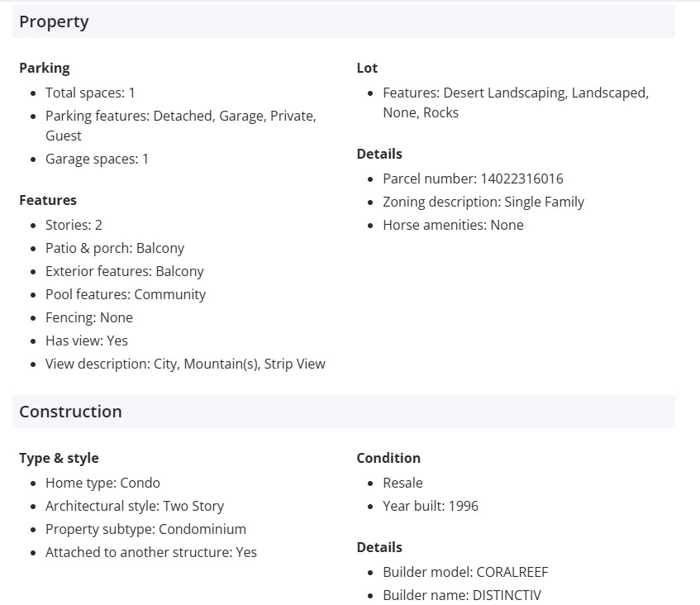The image size is (700, 605).
Task: Click the Property subtype: Condominium line
Action: pos(145,529)
